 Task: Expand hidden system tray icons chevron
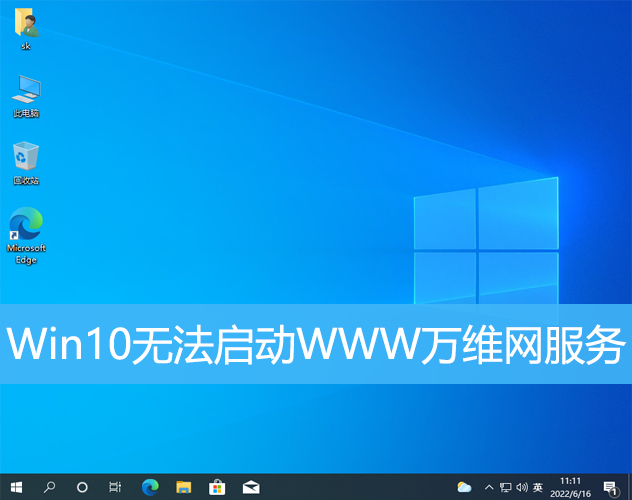(x=490, y=487)
